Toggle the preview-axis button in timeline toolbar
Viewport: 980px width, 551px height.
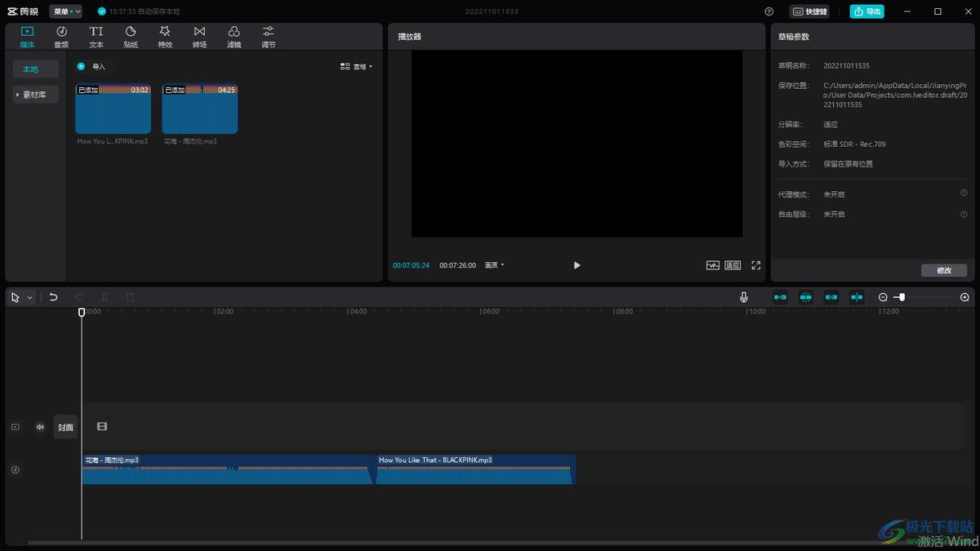857,297
